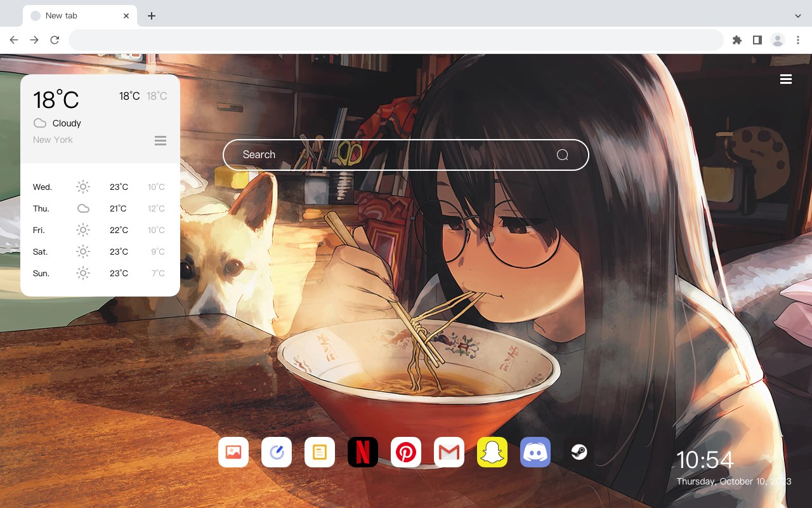Open the Chrome three-dot menu
The width and height of the screenshot is (812, 508).
[x=798, y=40]
